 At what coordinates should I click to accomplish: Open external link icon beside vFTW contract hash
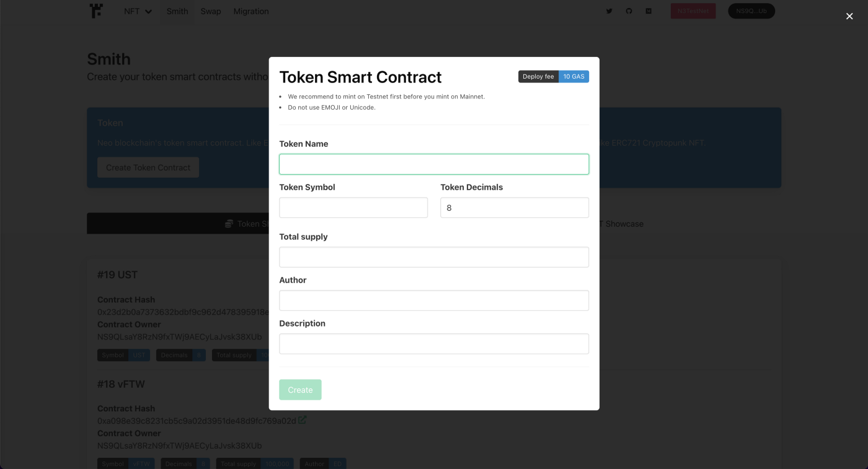click(303, 420)
